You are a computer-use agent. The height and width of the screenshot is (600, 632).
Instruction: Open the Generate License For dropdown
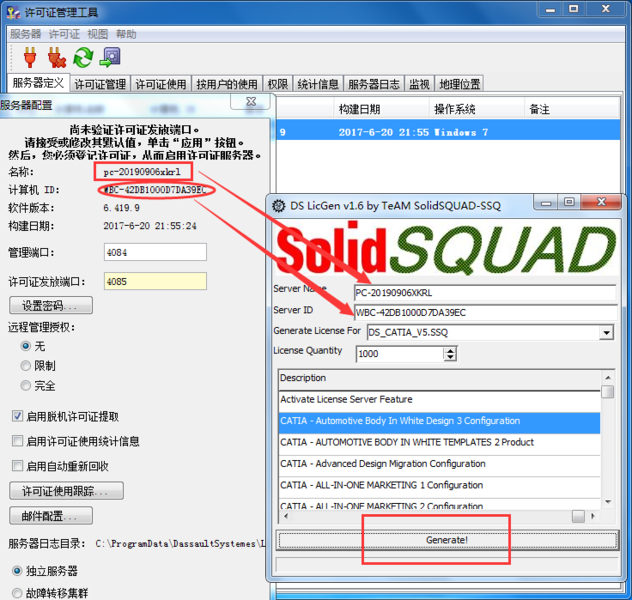point(606,332)
